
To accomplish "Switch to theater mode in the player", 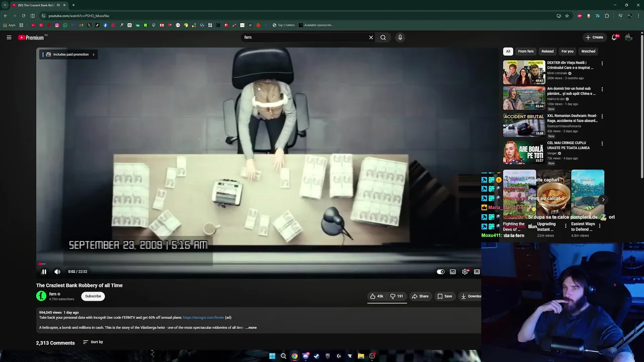I will [x=476, y=271].
